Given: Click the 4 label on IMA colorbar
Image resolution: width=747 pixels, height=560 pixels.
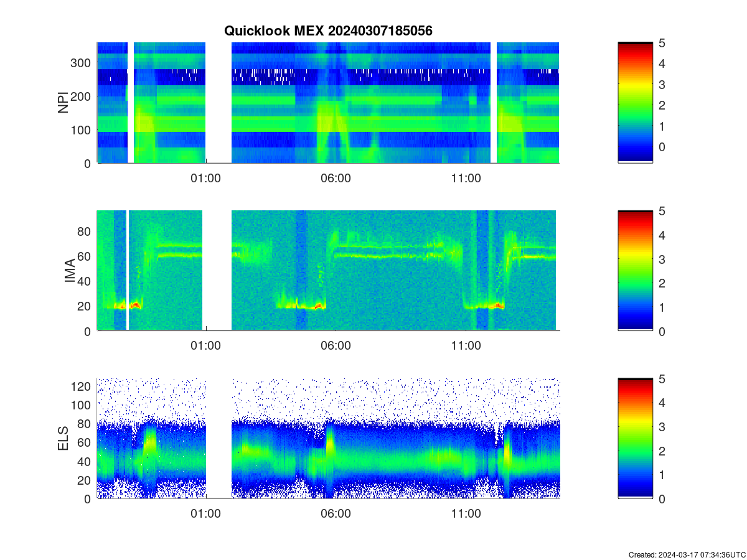Looking at the screenshot, I should pyautogui.click(x=660, y=235).
